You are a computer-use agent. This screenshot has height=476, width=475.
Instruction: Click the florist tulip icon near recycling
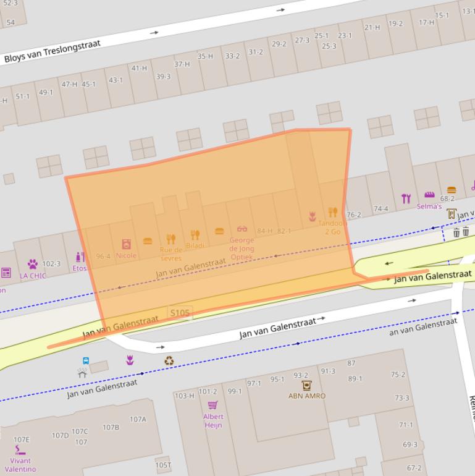130,360
